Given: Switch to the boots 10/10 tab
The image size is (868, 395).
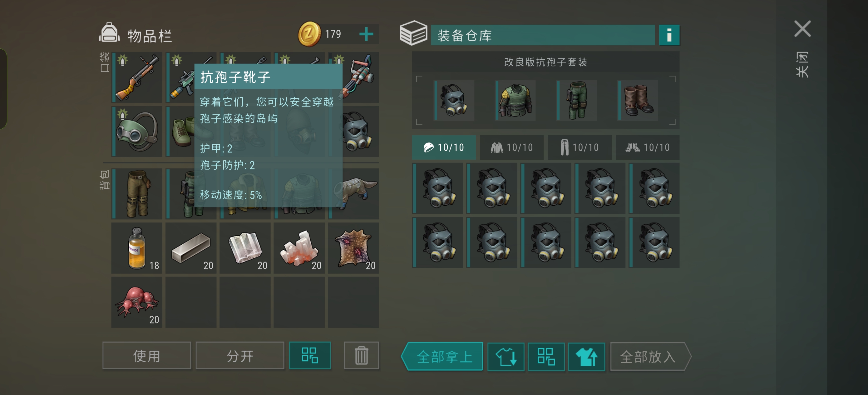Looking at the screenshot, I should (x=647, y=147).
